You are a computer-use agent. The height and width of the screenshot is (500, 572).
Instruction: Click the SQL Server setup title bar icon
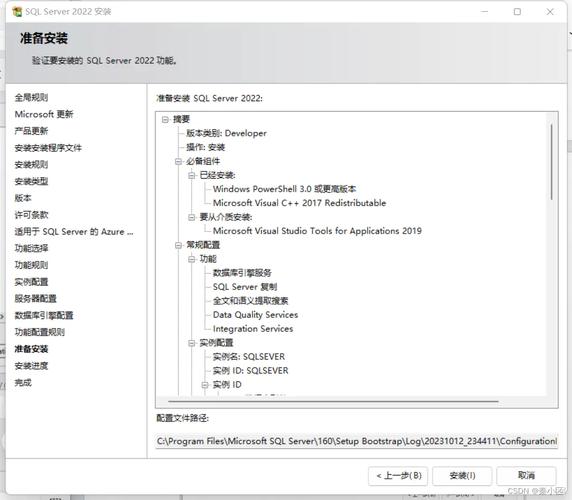click(x=17, y=12)
